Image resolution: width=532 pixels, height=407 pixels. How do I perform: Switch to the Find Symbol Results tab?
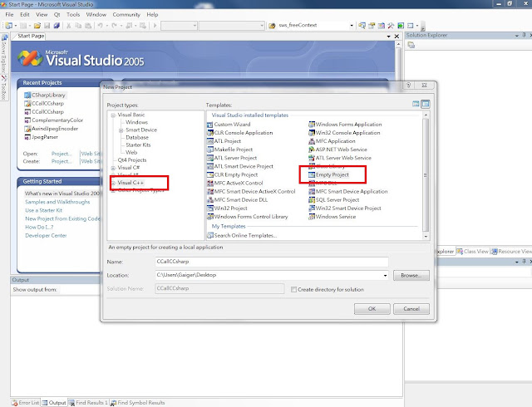(x=137, y=403)
